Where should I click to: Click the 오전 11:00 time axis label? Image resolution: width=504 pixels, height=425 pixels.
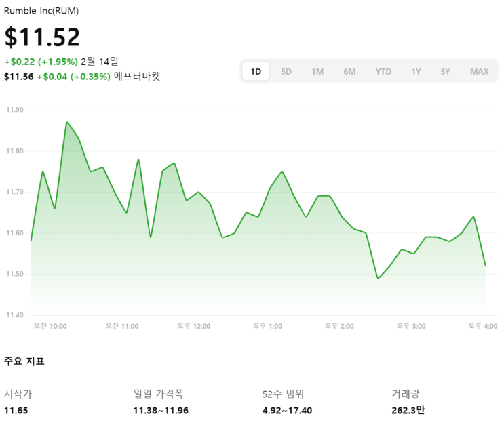pyautogui.click(x=122, y=326)
